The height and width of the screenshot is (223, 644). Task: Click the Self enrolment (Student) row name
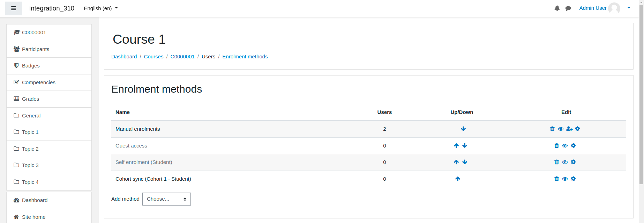click(144, 162)
